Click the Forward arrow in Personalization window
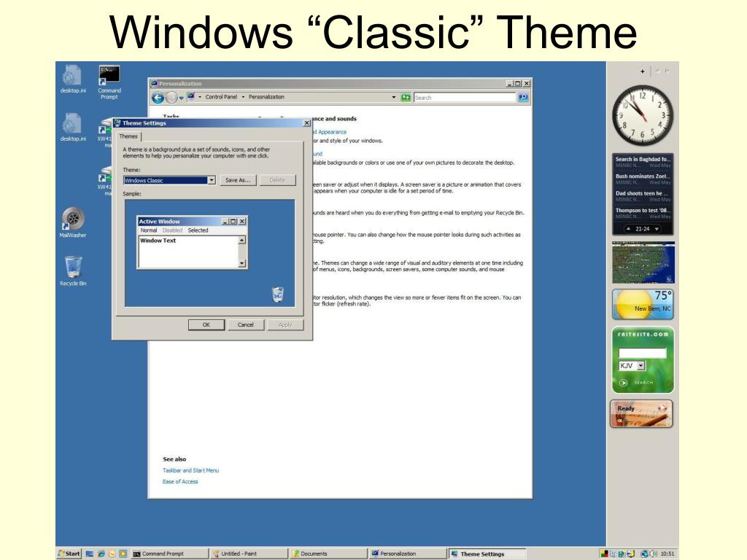747x560 pixels. (171, 98)
